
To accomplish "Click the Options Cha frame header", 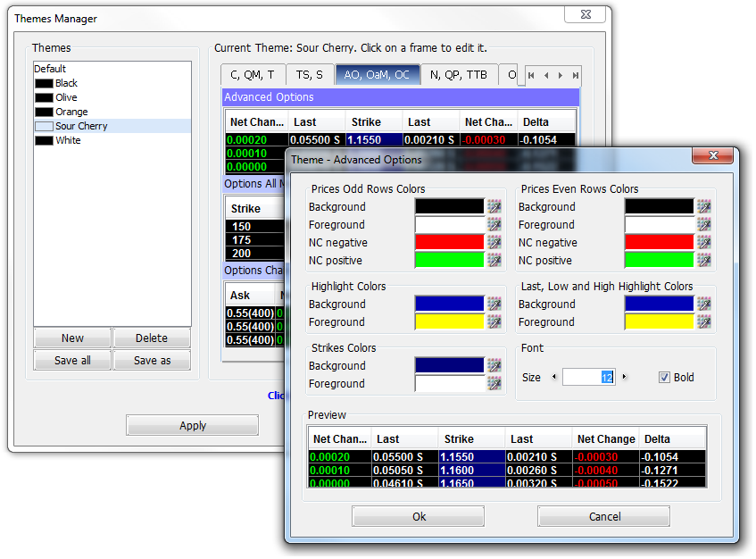I will coord(254,270).
